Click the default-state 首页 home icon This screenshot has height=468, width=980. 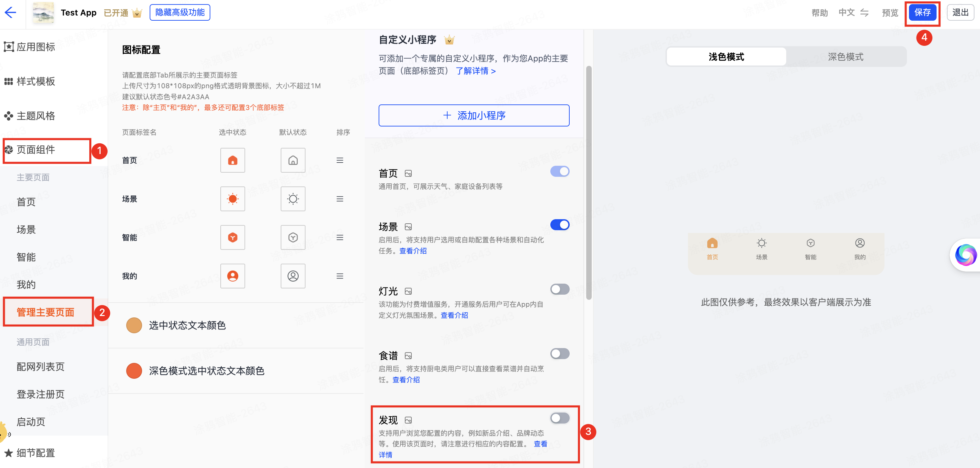(293, 161)
